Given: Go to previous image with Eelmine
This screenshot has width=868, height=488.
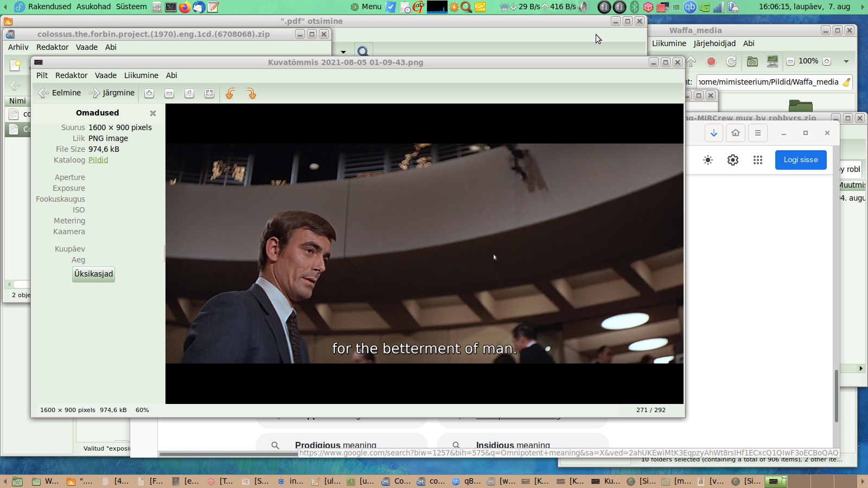Looking at the screenshot, I should (x=60, y=93).
